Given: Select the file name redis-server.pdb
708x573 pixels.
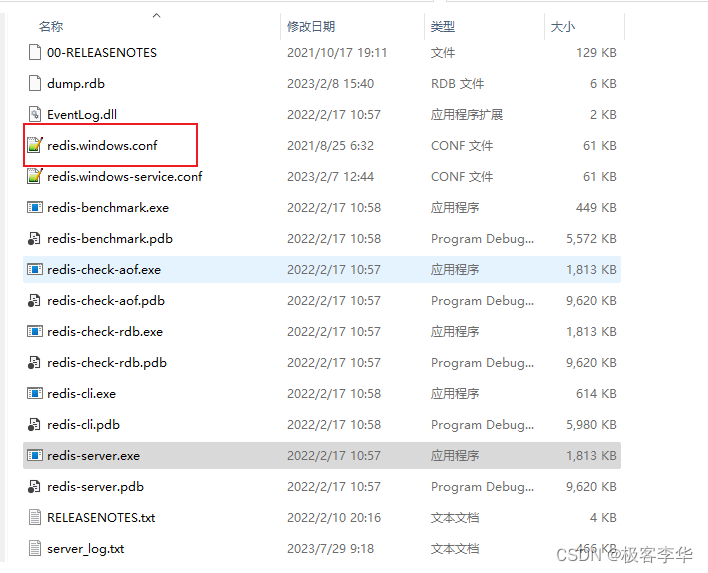Looking at the screenshot, I should 96,487.
